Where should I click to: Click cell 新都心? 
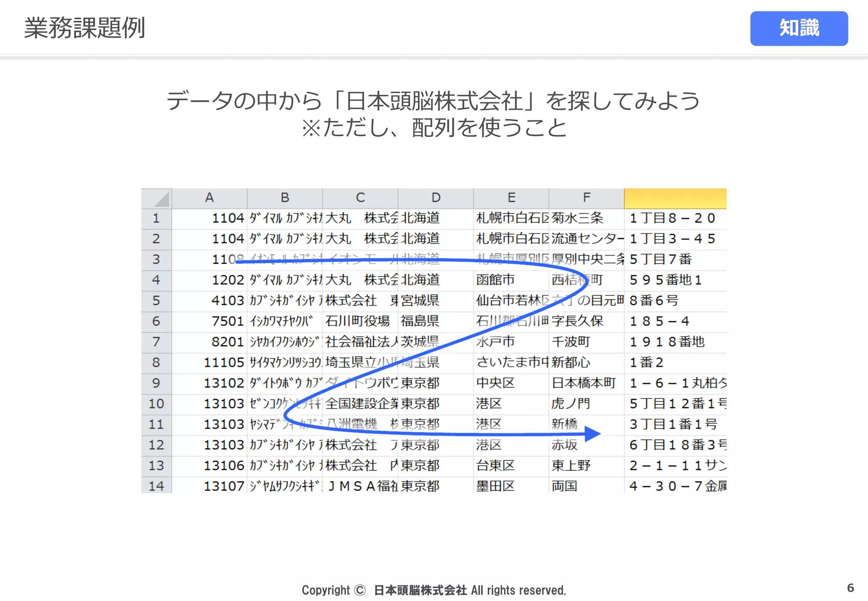pos(587,363)
